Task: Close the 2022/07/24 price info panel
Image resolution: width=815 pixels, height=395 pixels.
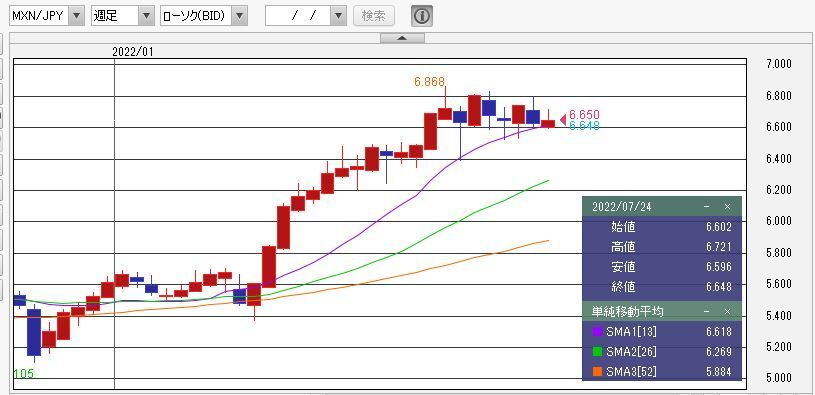Action: point(727,207)
